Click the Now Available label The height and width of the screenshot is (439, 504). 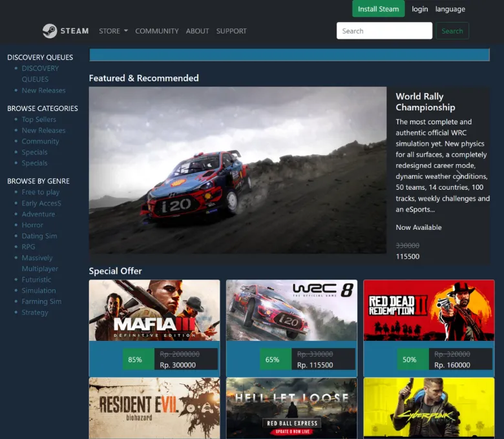pos(419,227)
